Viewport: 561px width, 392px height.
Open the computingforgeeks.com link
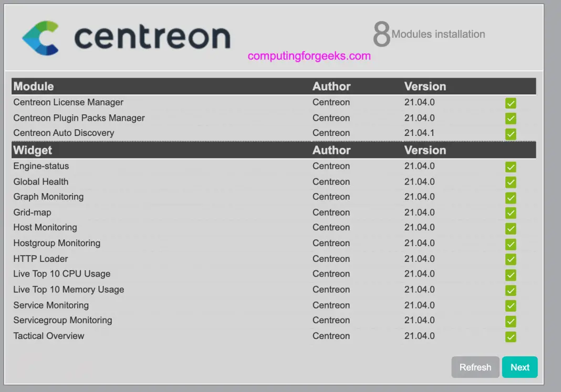(309, 57)
